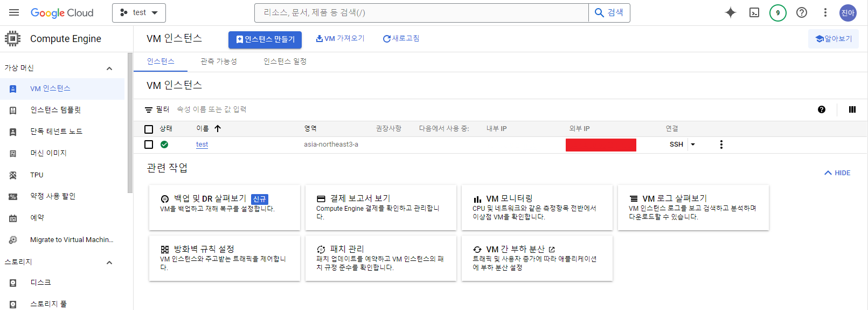Click the filter icon next to 필터
The width and height of the screenshot is (868, 310).
(x=149, y=109)
